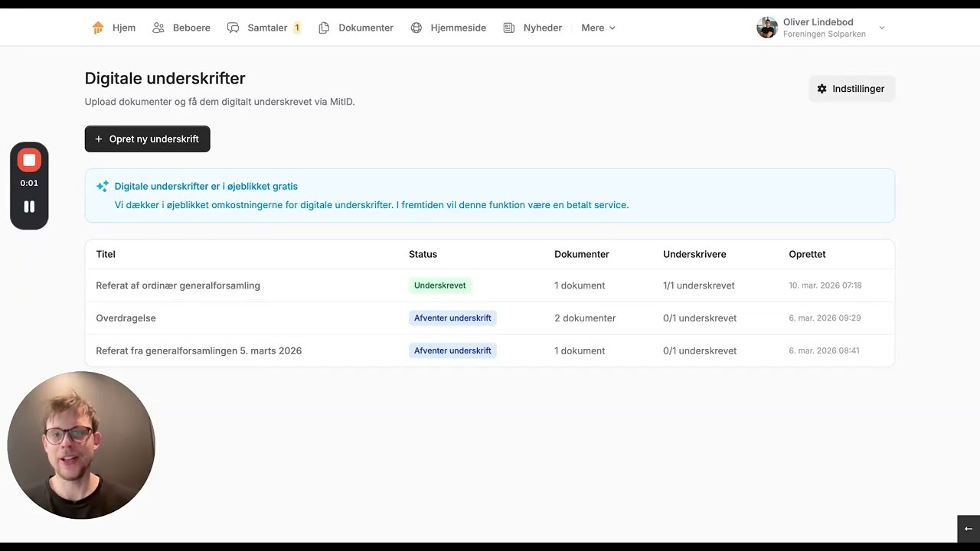Expand the Mere dropdown menu
The image size is (980, 551).
click(x=598, y=28)
